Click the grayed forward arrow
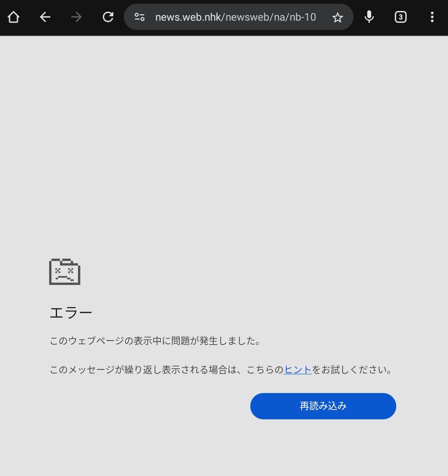Image resolution: width=448 pixels, height=476 pixels. 77,17
